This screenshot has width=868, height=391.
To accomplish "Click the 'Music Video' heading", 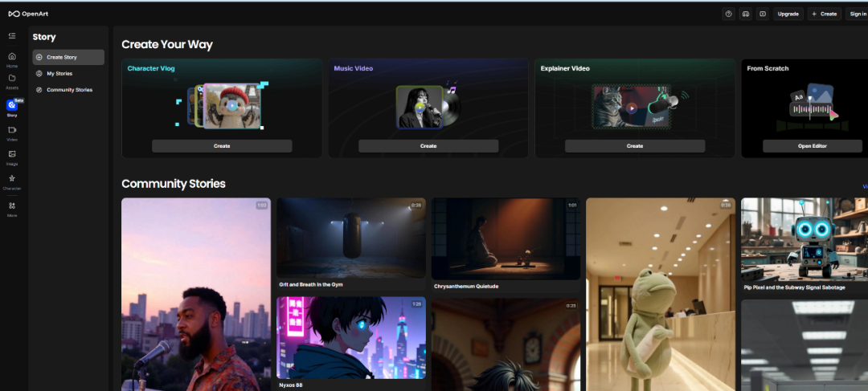I will (353, 68).
